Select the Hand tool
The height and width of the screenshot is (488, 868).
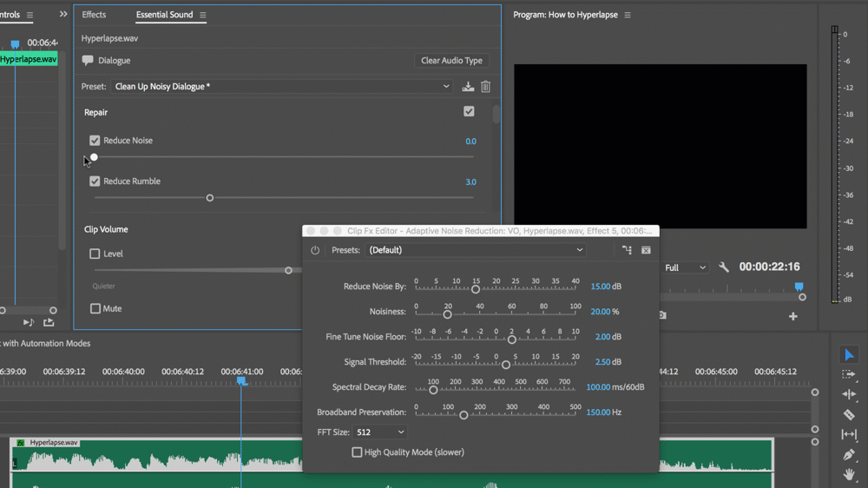tap(849, 475)
